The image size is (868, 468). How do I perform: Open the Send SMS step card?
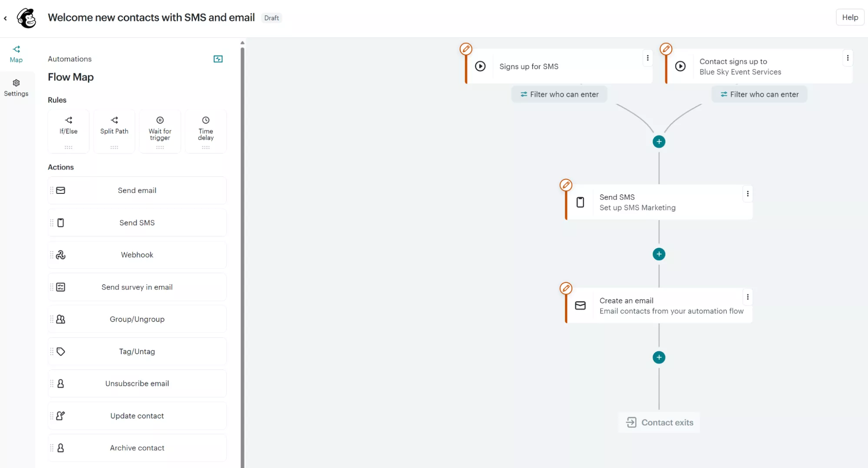coord(659,202)
